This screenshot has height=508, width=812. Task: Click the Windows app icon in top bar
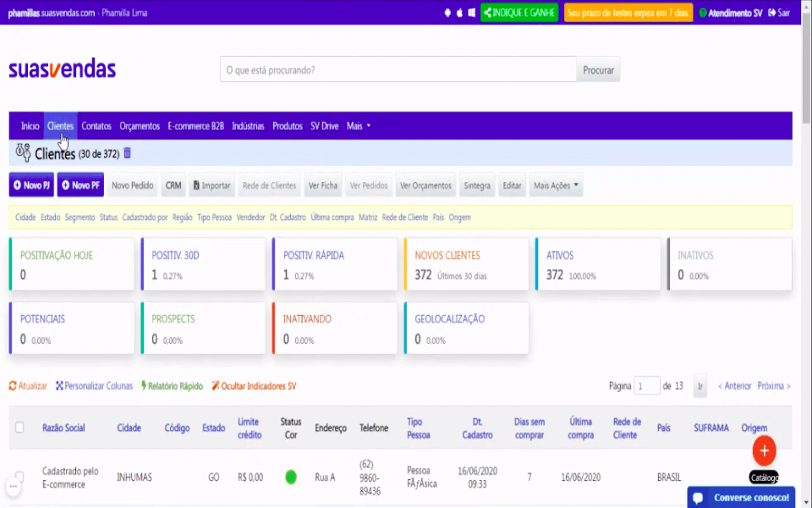point(471,13)
